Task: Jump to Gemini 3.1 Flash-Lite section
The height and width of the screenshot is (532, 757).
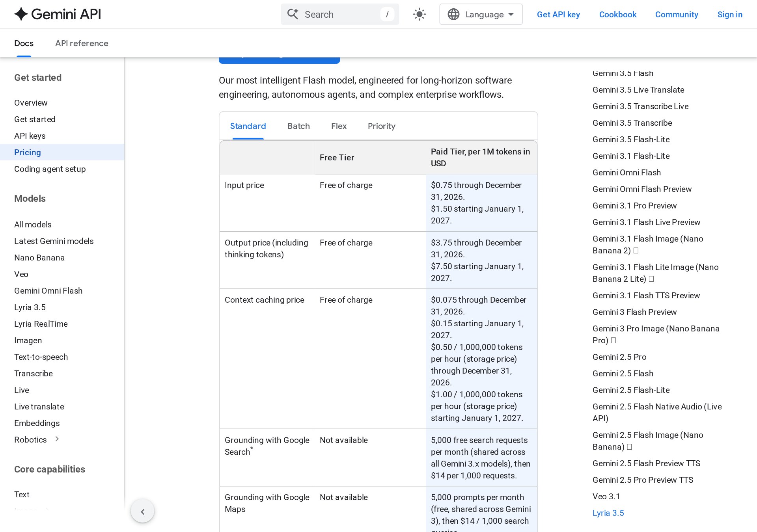Action: click(631, 156)
